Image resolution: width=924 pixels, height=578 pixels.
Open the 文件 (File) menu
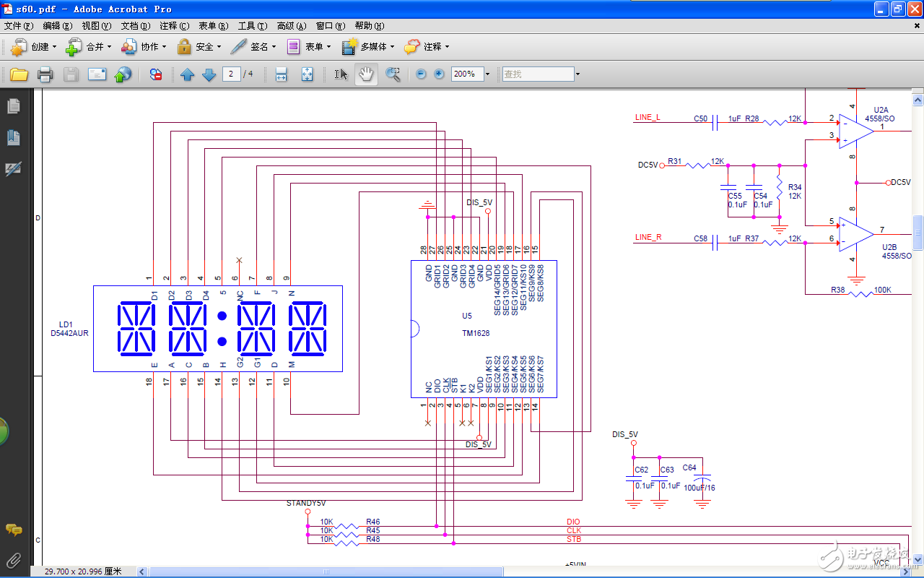pos(19,26)
